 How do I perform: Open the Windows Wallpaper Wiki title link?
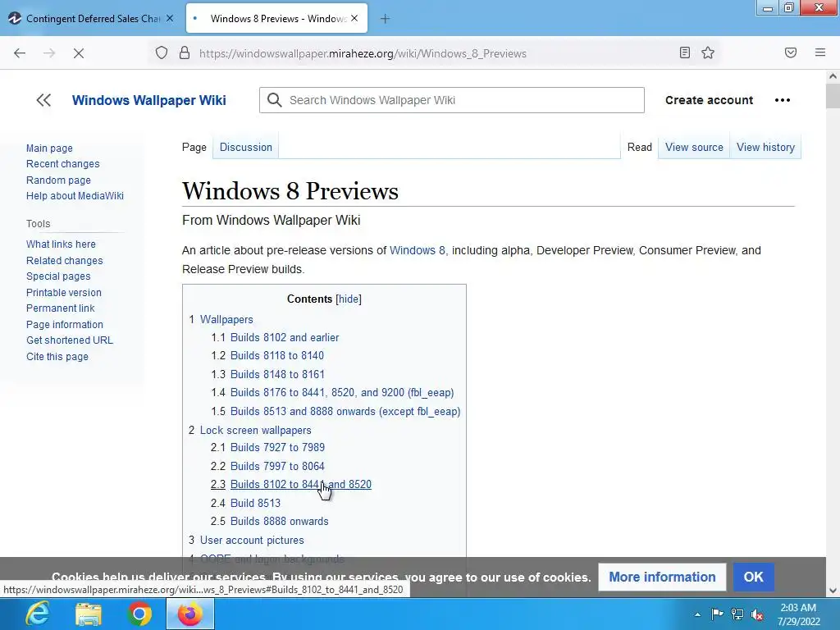point(149,100)
